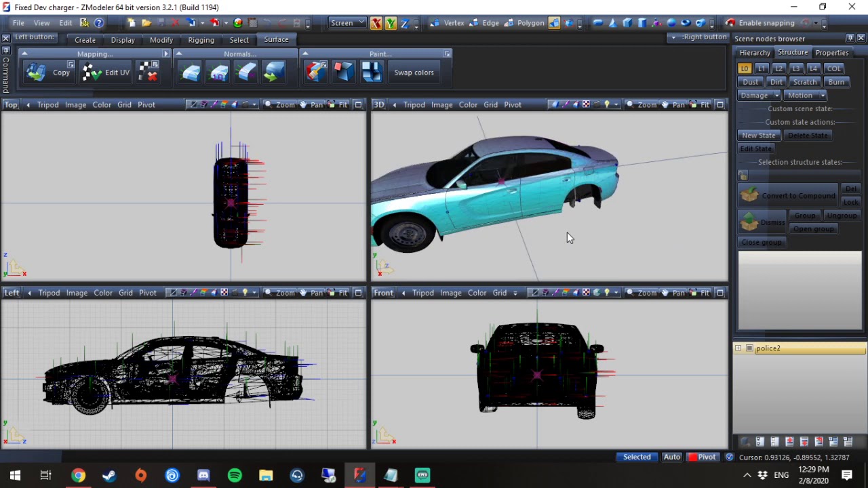Click Enable snapping button
Image resolution: width=868 pixels, height=488 pixels.
click(759, 23)
